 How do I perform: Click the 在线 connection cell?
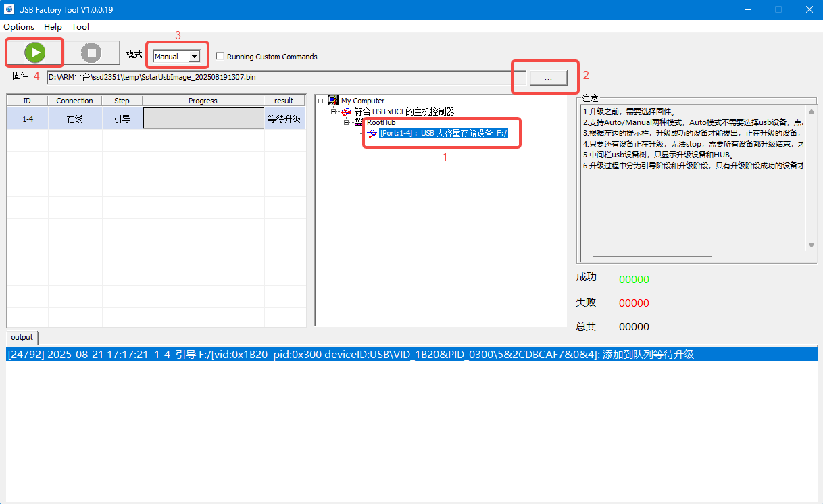[x=75, y=118]
